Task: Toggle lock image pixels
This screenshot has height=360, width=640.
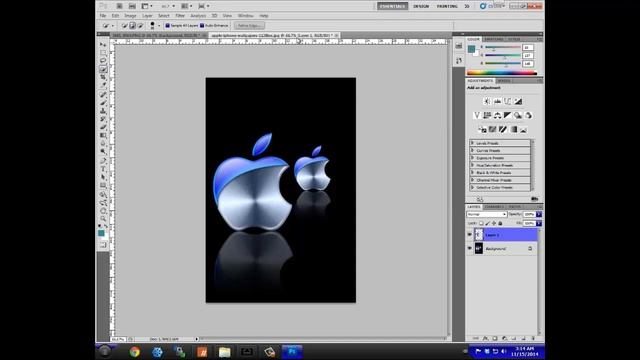Action: (487, 223)
